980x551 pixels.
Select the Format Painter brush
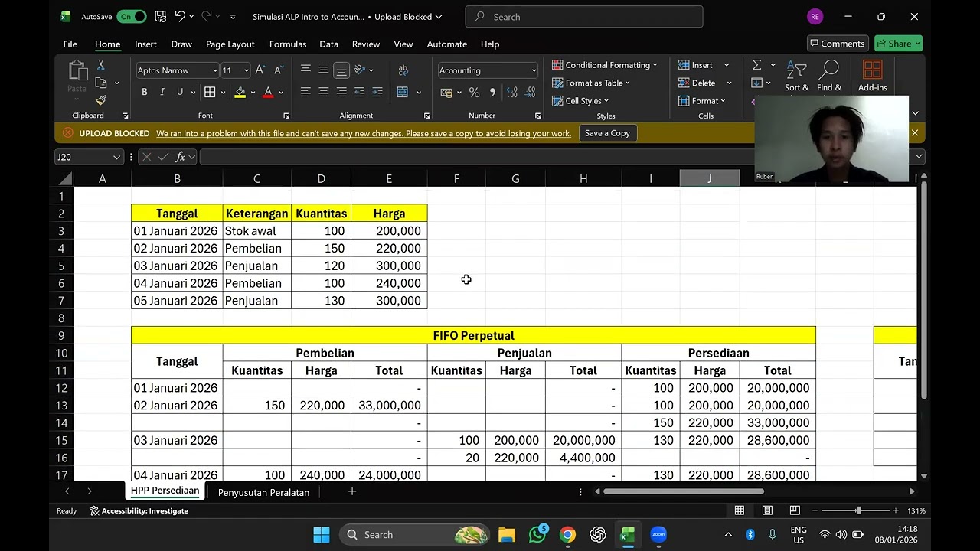click(101, 100)
